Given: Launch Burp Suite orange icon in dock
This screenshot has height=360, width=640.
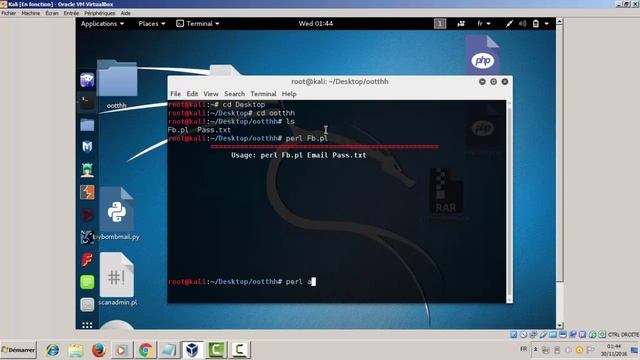Looking at the screenshot, I should pos(87,192).
